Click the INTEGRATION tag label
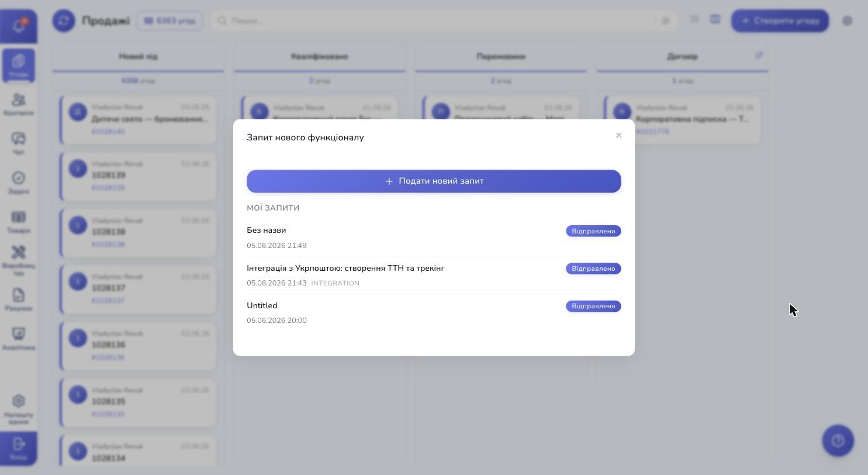868x475 pixels. click(x=335, y=283)
